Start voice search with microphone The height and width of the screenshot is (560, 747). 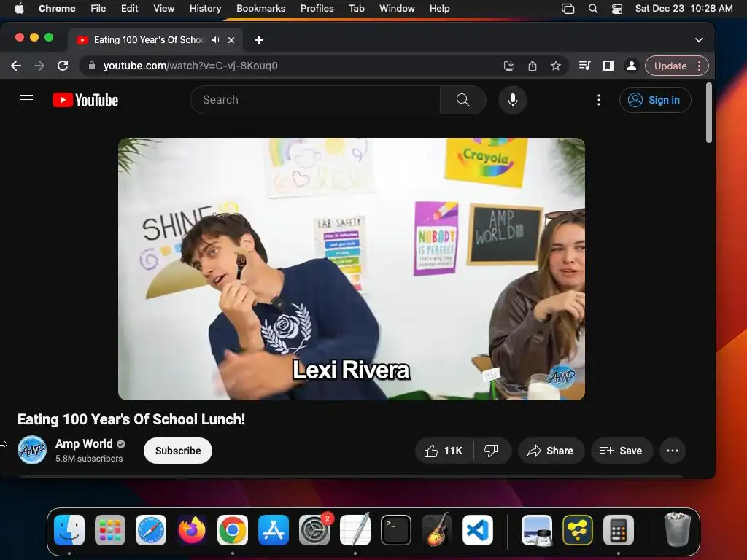(x=513, y=99)
